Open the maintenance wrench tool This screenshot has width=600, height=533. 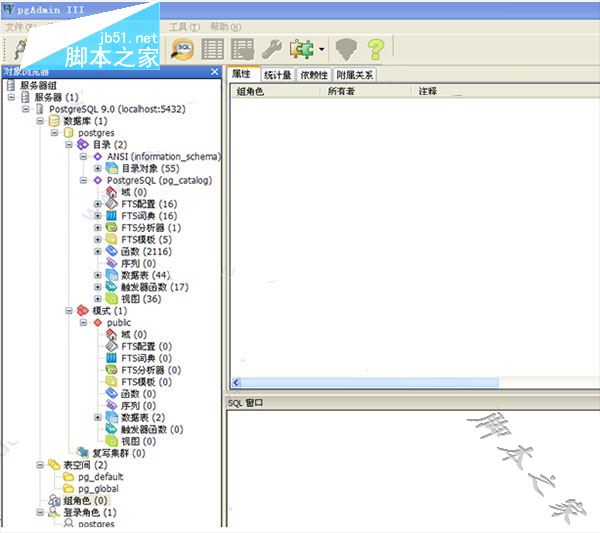click(272, 49)
